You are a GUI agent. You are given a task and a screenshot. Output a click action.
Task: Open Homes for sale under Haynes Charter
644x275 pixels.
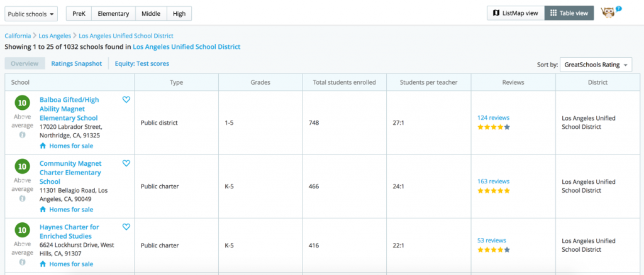pos(71,264)
